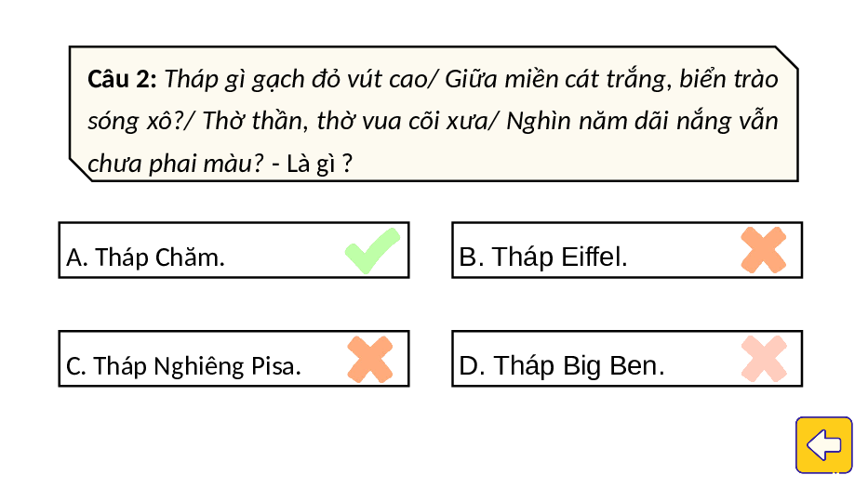
Task: Click the word "Chăm" in option A
Action: (190, 257)
